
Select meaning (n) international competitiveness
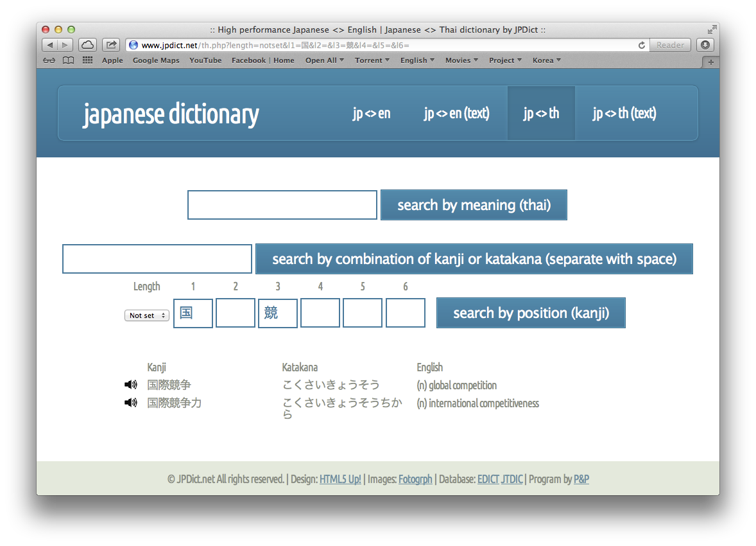point(478,403)
